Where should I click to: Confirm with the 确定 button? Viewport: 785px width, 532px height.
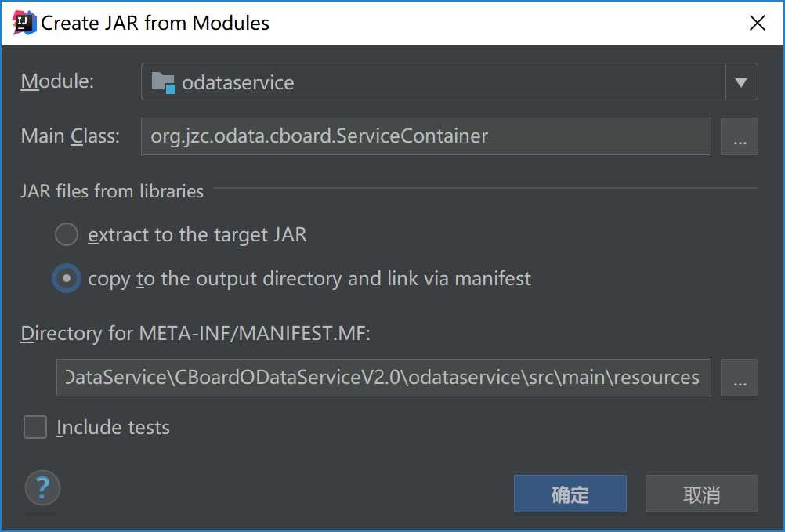click(x=570, y=494)
